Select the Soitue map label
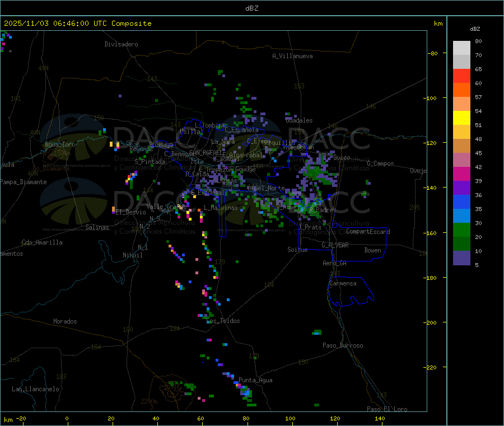This screenshot has height=426, width=504. (297, 250)
